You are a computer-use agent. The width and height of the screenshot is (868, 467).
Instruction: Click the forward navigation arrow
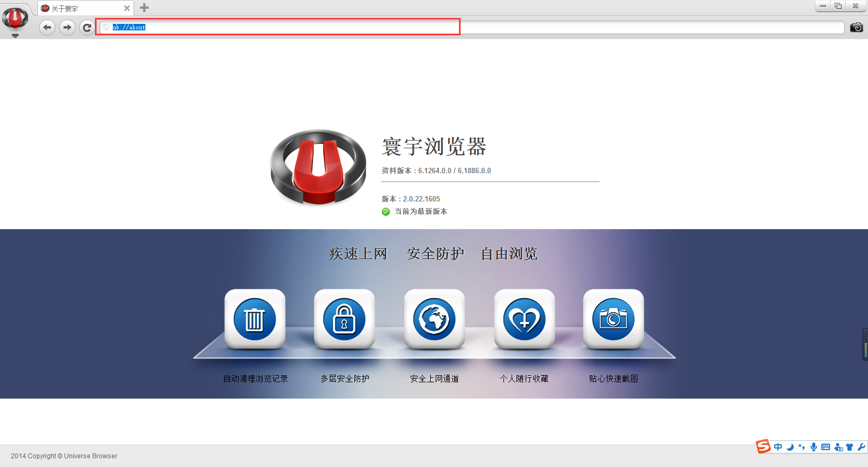point(67,27)
